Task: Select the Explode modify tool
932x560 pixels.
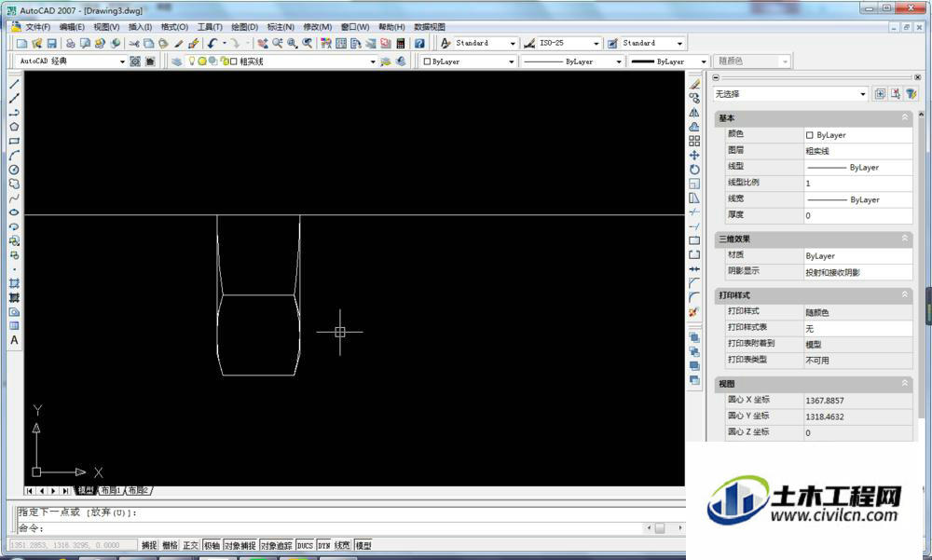Action: click(694, 311)
